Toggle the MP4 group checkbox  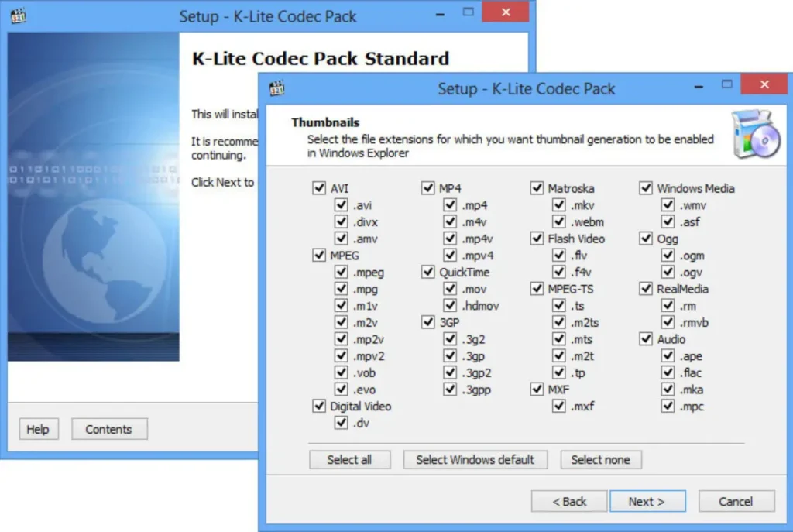(428, 187)
